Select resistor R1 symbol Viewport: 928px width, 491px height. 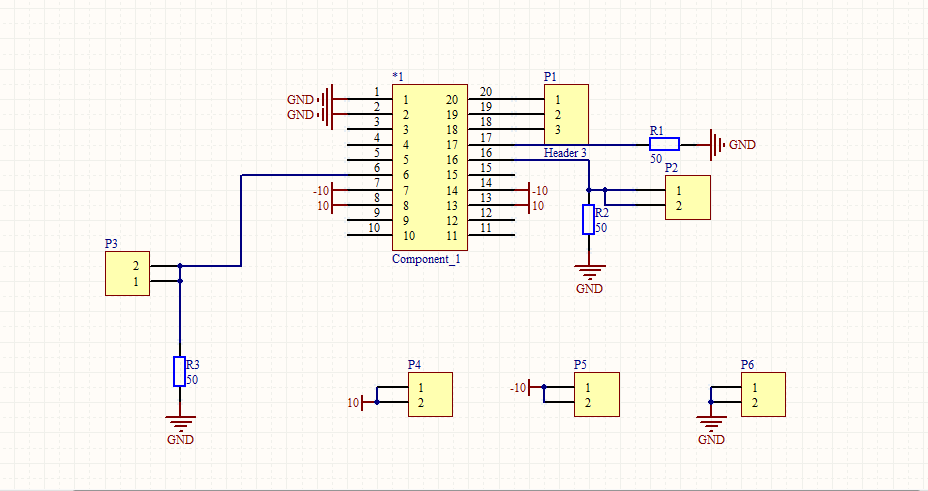665,144
